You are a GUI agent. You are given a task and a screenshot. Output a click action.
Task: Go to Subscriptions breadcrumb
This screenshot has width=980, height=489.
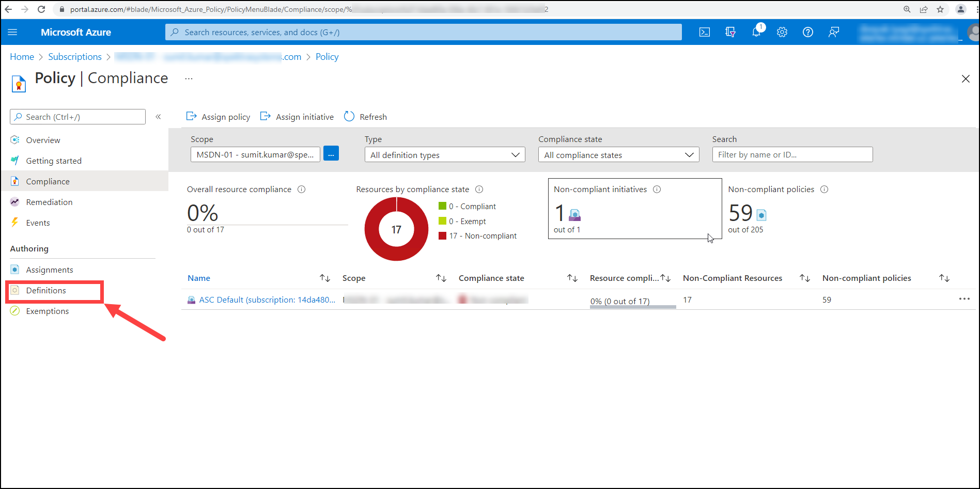(x=75, y=57)
